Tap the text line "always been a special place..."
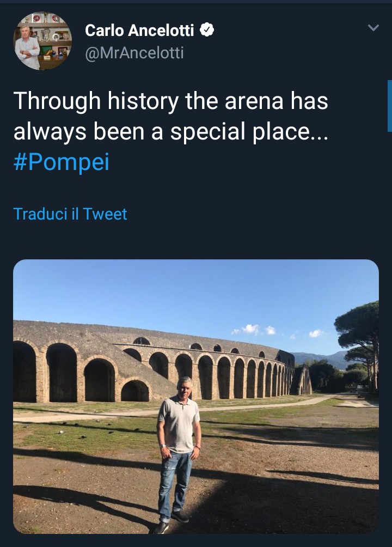The height and width of the screenshot is (547, 392). 170,132
